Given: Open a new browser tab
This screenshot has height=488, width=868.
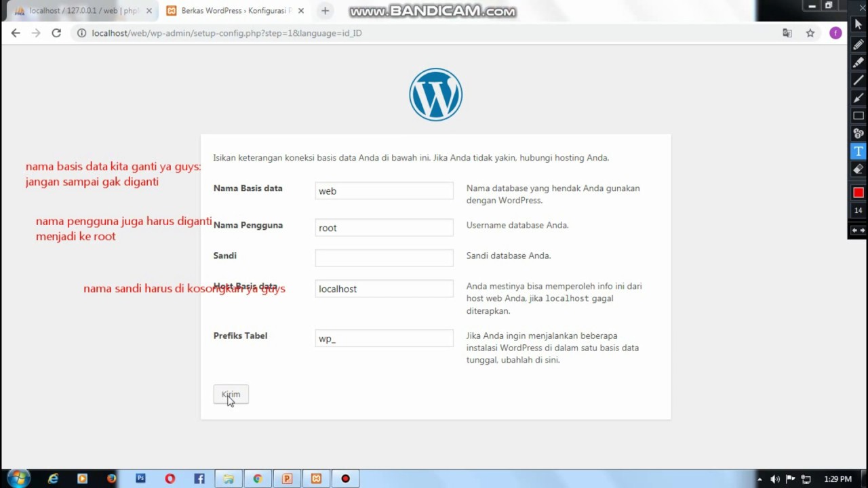Looking at the screenshot, I should [x=325, y=11].
